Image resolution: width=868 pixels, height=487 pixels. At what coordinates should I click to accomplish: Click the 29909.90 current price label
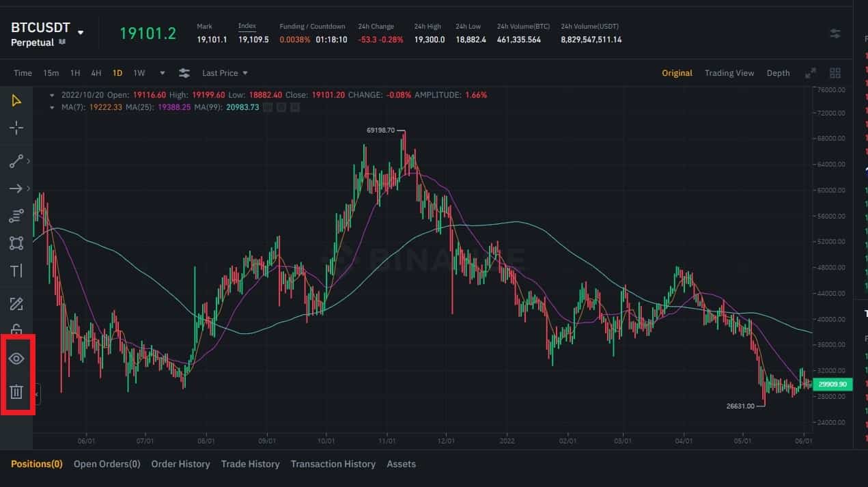832,385
